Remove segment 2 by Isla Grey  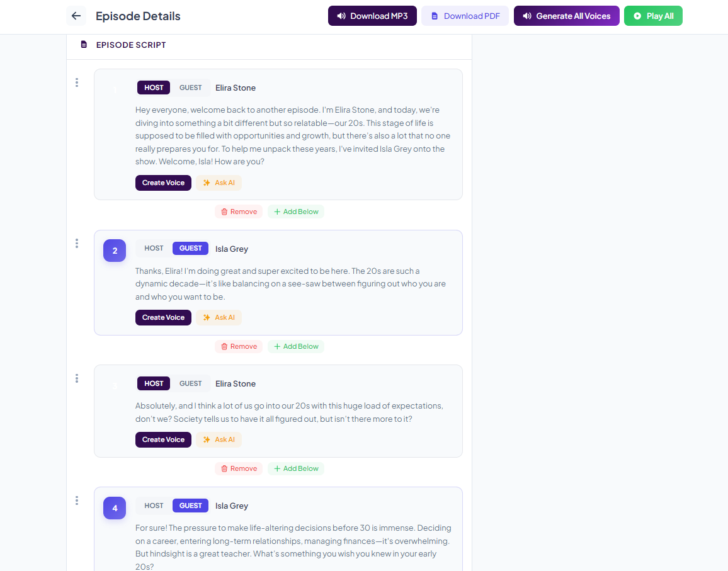tap(239, 346)
